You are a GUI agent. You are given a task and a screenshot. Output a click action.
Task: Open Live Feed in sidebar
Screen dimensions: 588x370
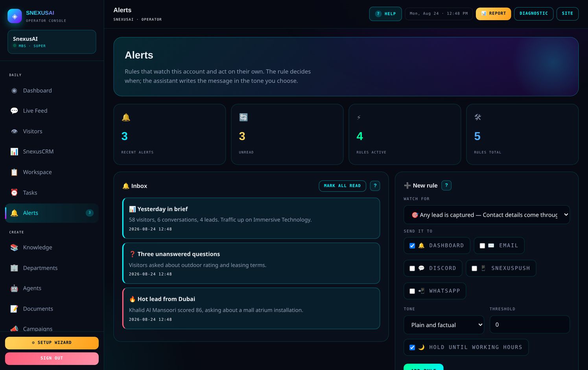pyautogui.click(x=52, y=111)
